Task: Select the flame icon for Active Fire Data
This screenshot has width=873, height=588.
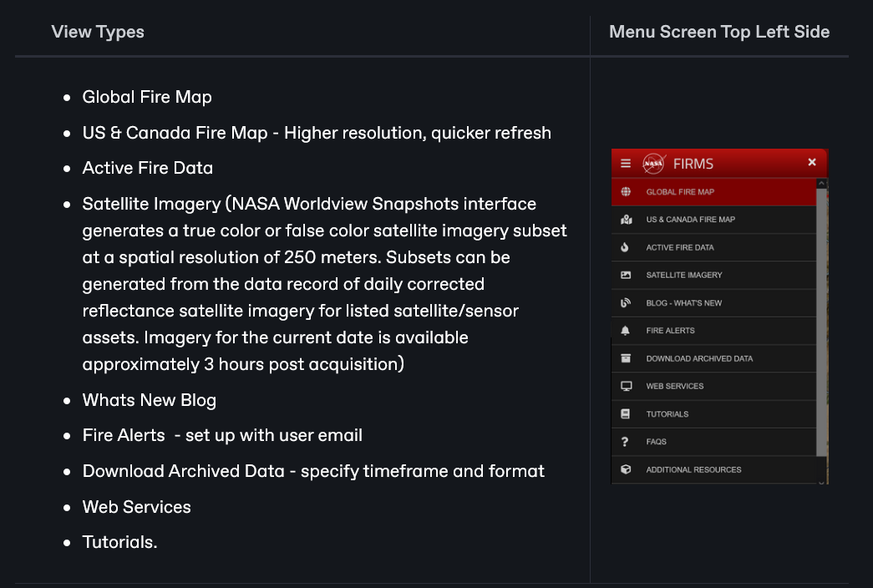Action: (x=626, y=247)
